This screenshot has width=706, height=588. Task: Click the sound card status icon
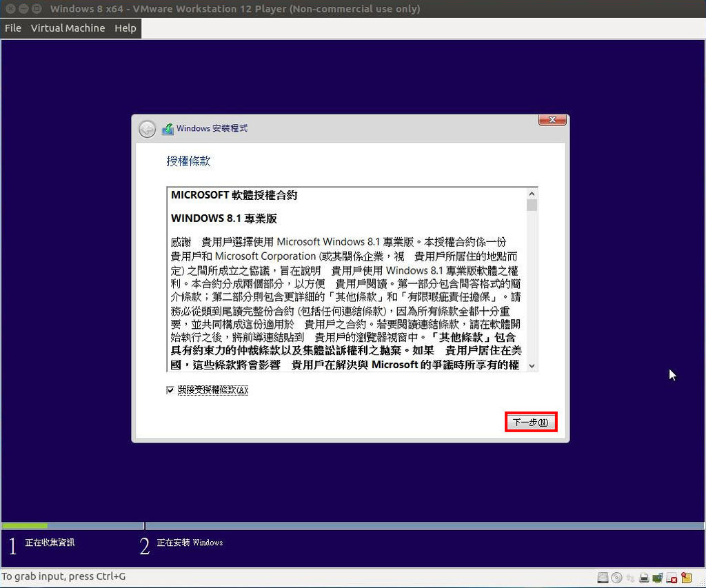click(657, 578)
